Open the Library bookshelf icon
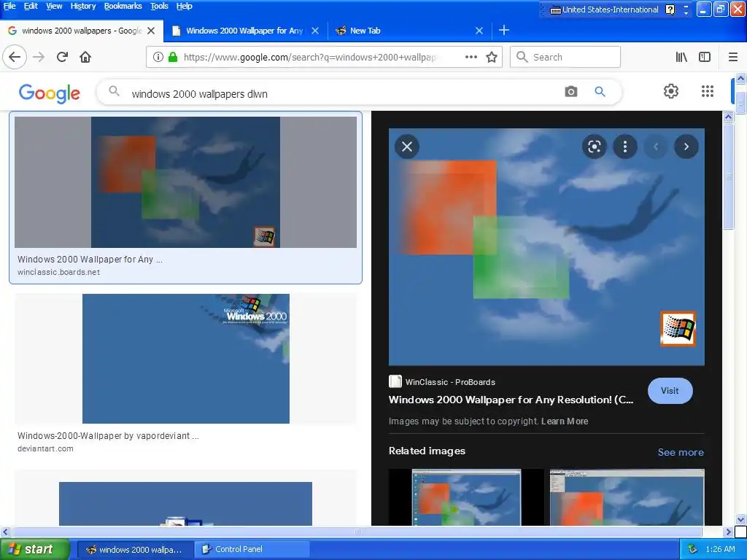Screen dimensions: 747x560 (x=681, y=57)
